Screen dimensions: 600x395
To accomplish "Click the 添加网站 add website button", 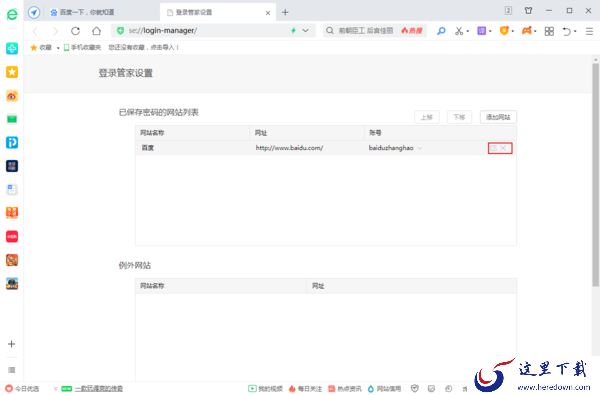I will [498, 117].
